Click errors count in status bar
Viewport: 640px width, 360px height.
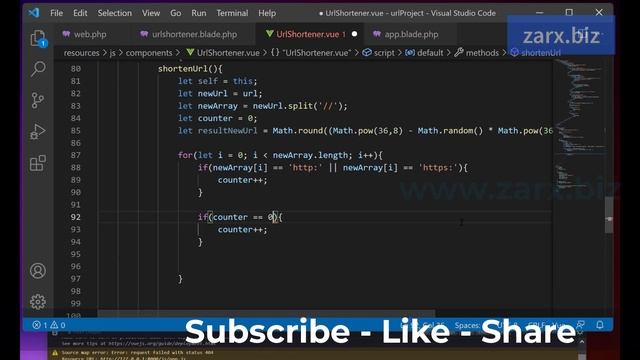(40, 325)
